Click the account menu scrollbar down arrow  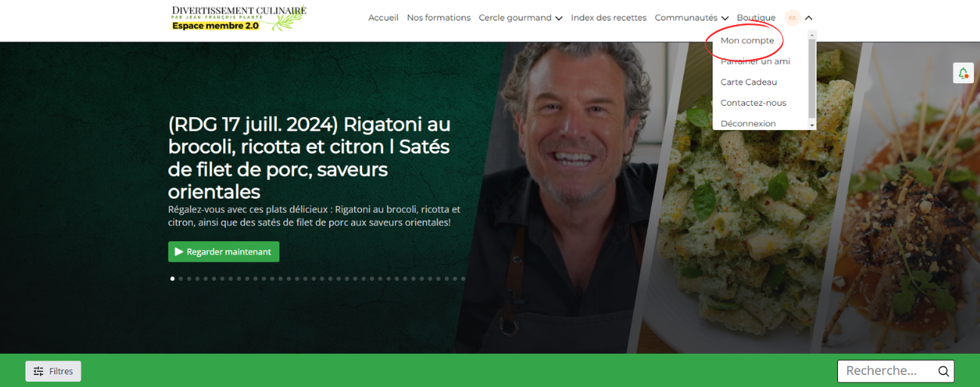[812, 125]
